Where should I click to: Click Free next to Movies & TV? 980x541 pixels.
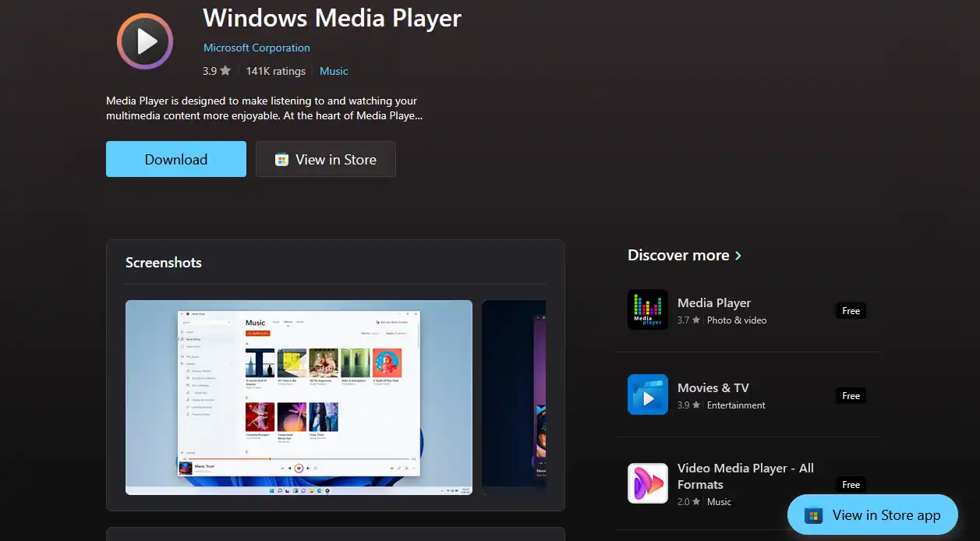(850, 395)
